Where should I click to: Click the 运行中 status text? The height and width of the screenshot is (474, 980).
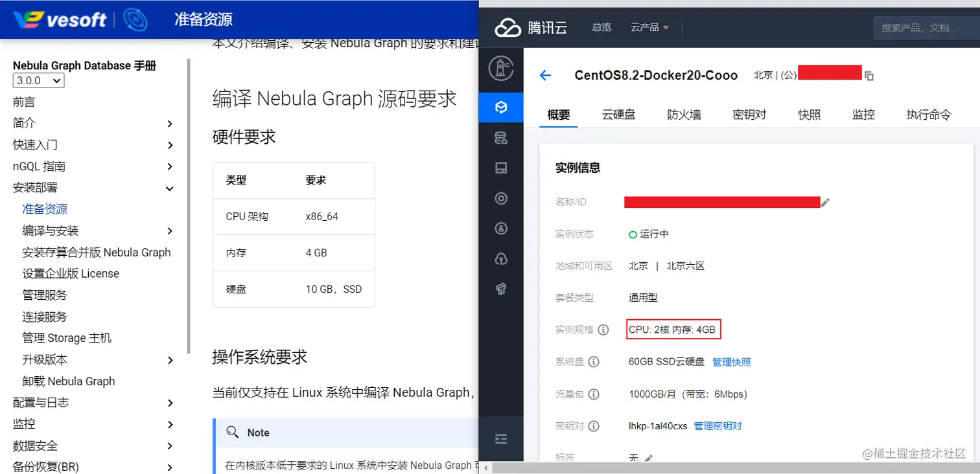[x=654, y=234]
